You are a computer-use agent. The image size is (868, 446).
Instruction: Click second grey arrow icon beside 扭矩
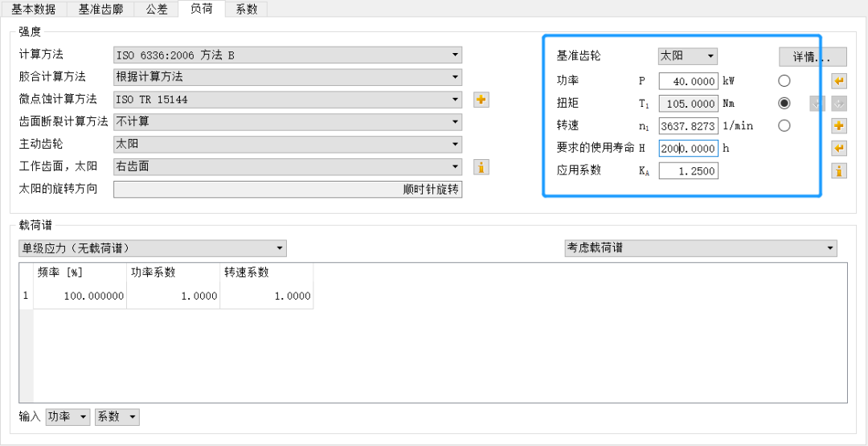[x=839, y=104]
